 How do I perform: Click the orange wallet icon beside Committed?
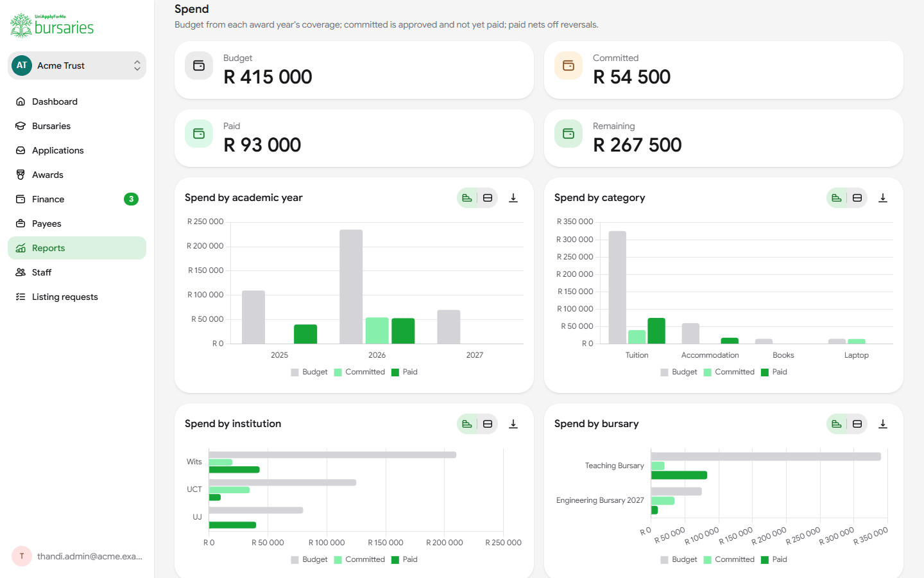(569, 66)
